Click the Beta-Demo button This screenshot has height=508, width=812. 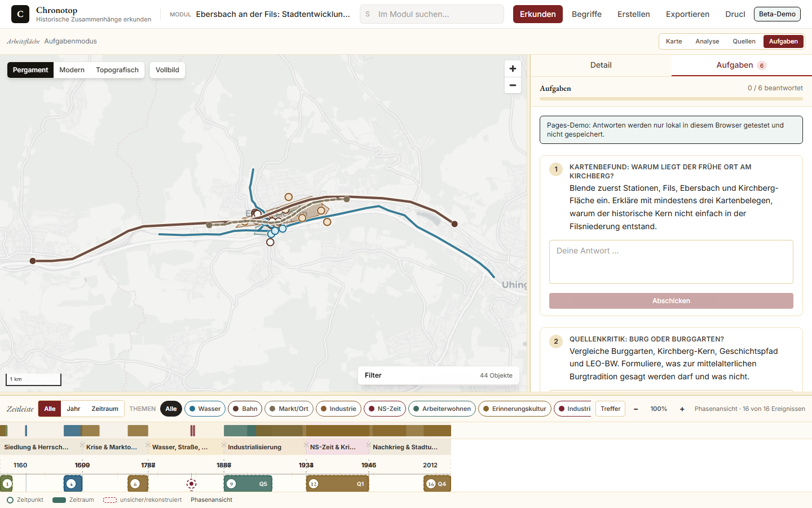click(777, 14)
